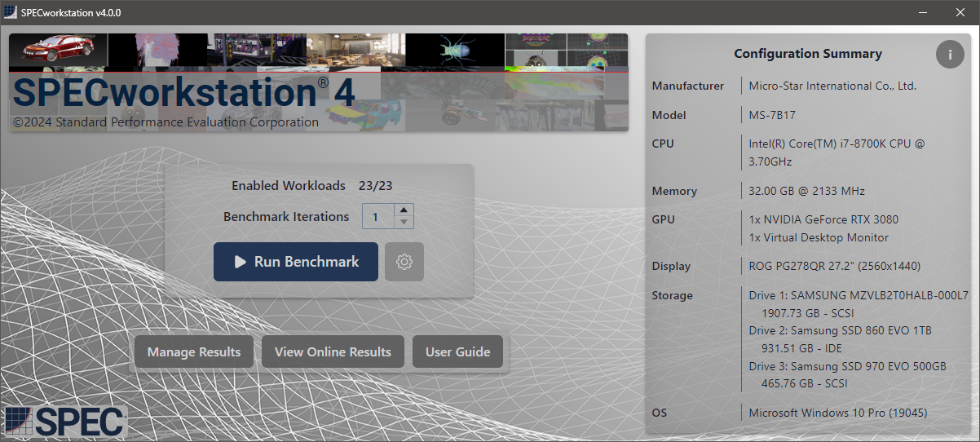Click the info icon in Configuration Summary
The width and height of the screenshot is (980, 442).
pos(950,55)
